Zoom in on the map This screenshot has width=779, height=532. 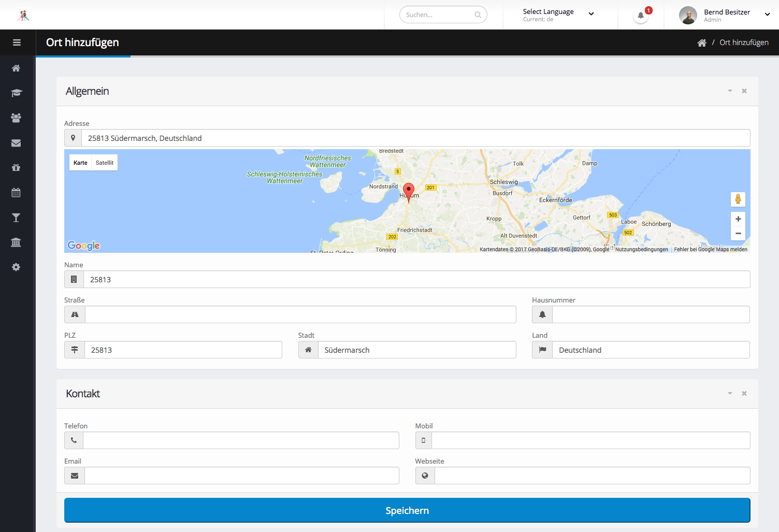(738, 219)
